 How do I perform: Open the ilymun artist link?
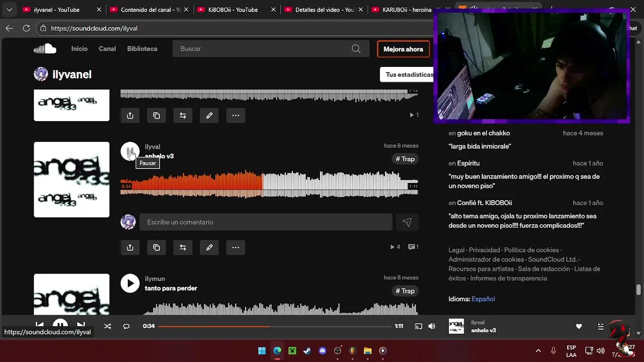(x=155, y=279)
